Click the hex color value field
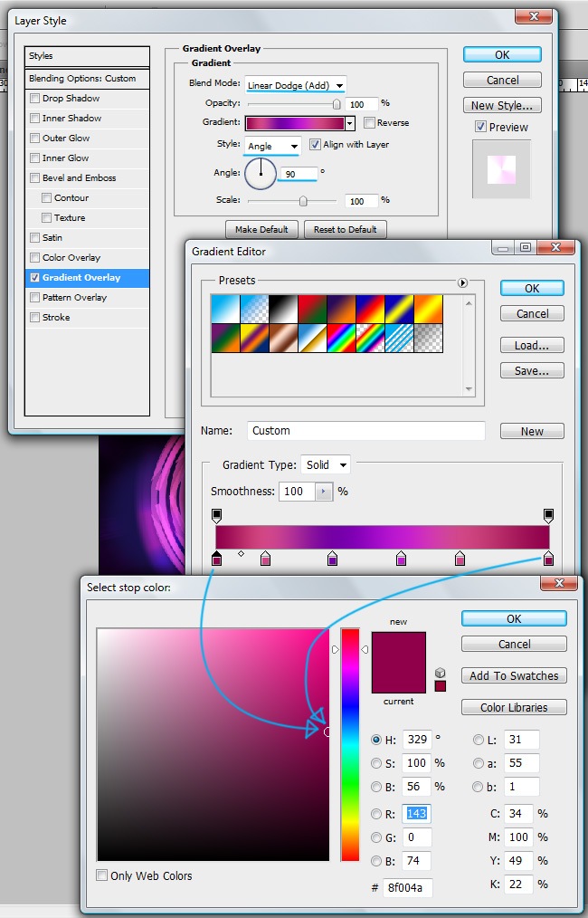Screen dimensions: 588x918 pos(407,887)
